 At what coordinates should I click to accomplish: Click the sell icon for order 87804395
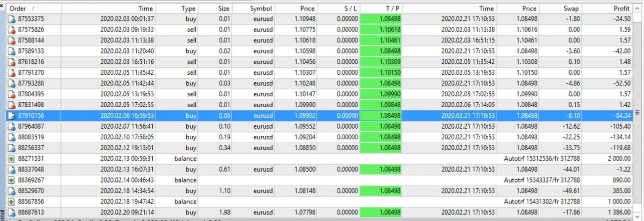(11, 94)
